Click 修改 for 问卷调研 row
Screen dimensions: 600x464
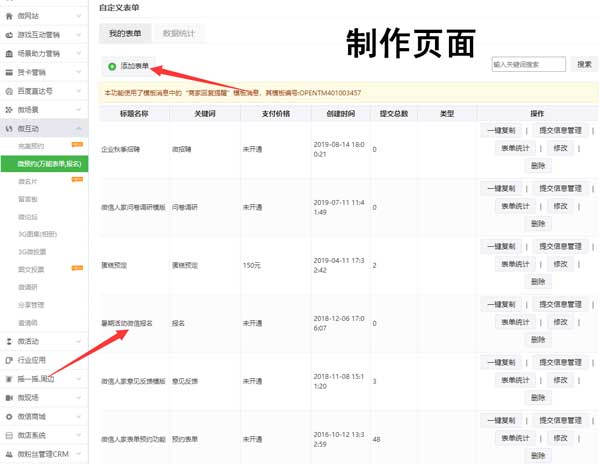560,206
